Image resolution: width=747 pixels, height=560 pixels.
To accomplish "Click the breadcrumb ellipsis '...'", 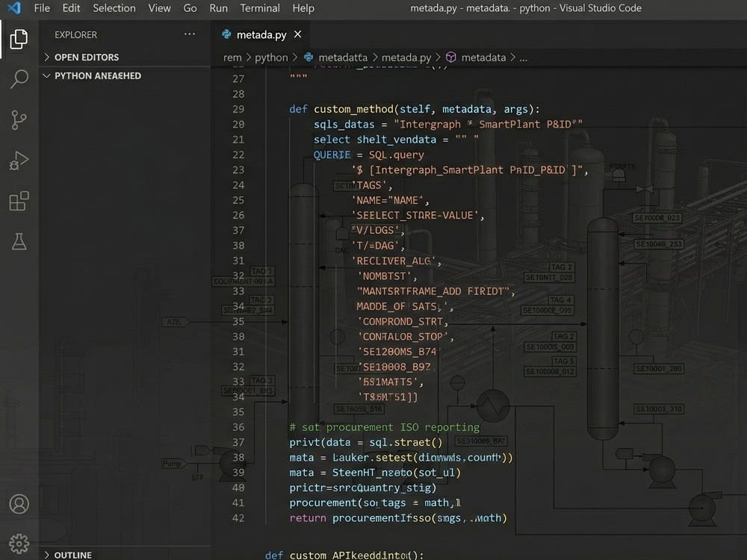I will click(523, 57).
